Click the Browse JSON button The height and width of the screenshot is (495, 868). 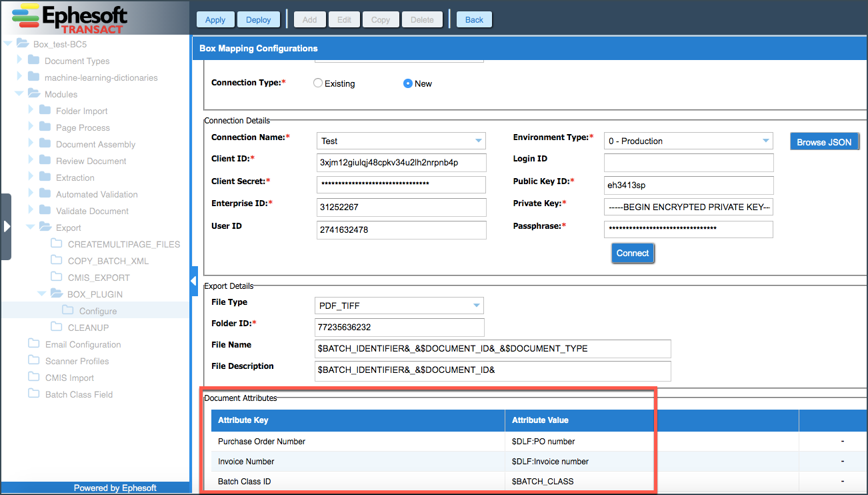(x=824, y=141)
